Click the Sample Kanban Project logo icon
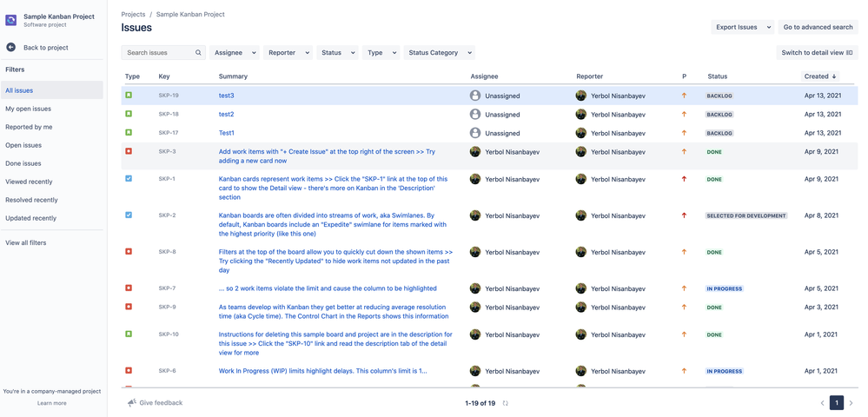 (x=11, y=21)
